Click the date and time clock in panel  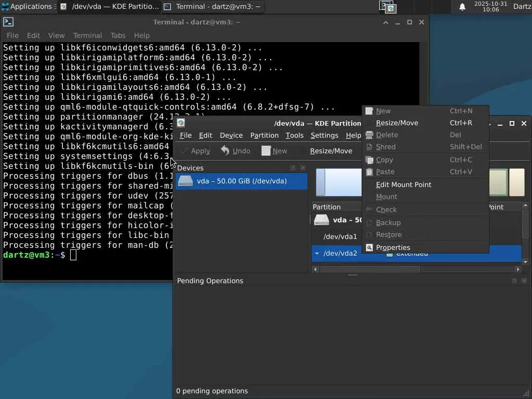(490, 6)
